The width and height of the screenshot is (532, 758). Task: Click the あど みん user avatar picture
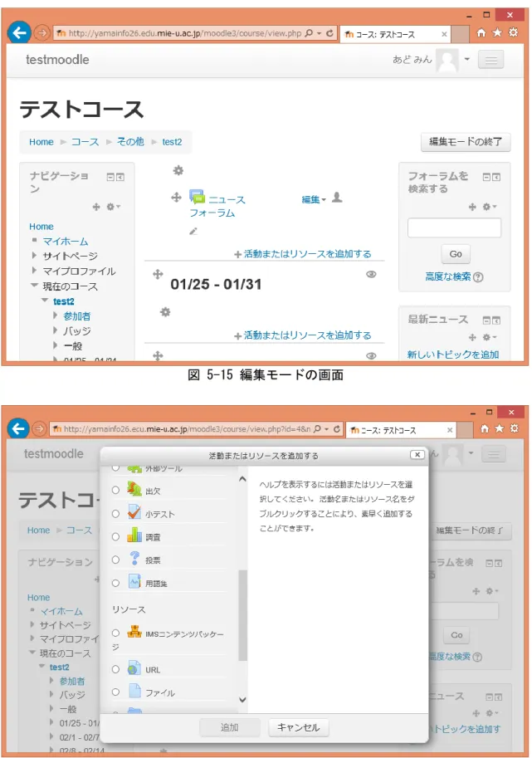point(447,60)
